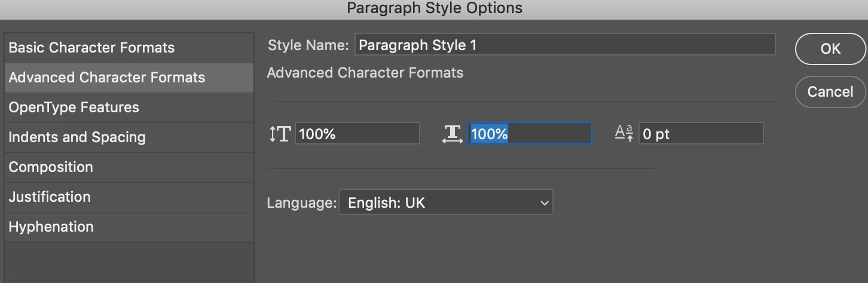Cancel the Paragraph Style Options dialog
Viewport: 868px width, 283px height.
point(830,92)
